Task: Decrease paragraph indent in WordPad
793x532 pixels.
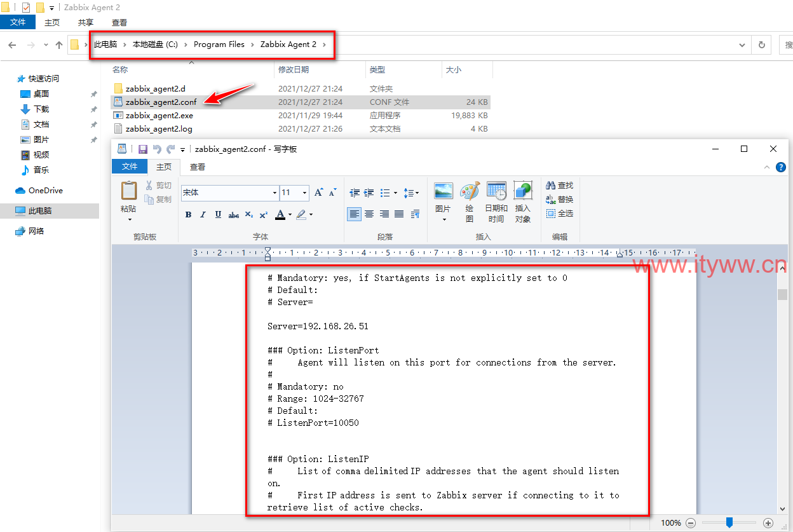Action: (355, 193)
